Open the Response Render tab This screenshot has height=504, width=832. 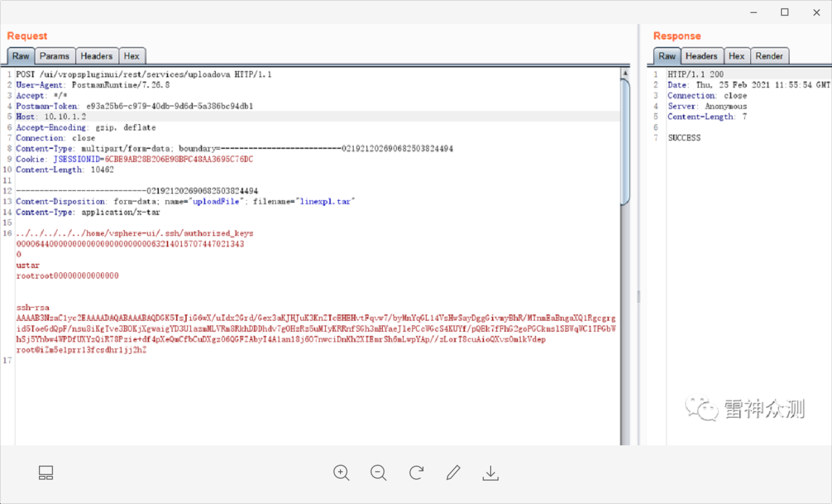pyautogui.click(x=770, y=56)
